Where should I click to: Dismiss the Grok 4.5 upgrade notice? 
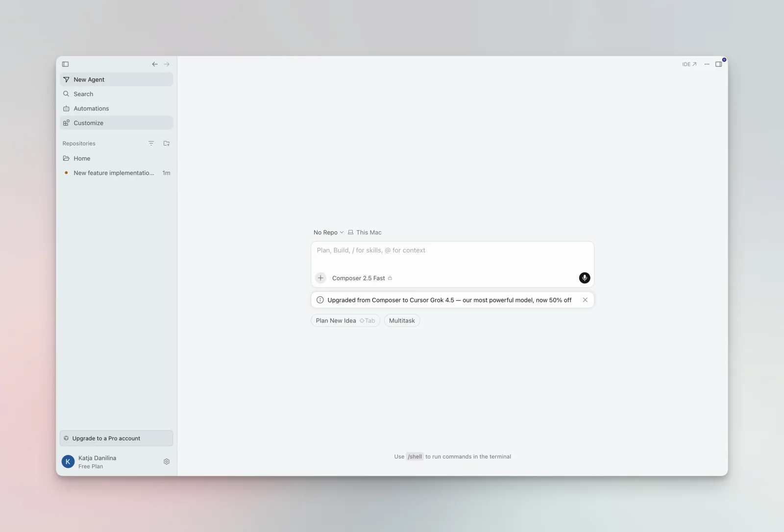pos(585,300)
